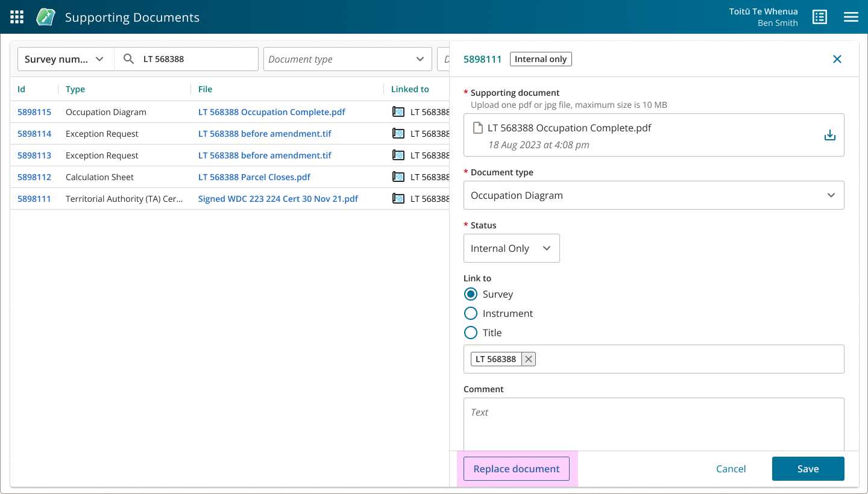Click survey plan icon in row 5898111

(398, 199)
